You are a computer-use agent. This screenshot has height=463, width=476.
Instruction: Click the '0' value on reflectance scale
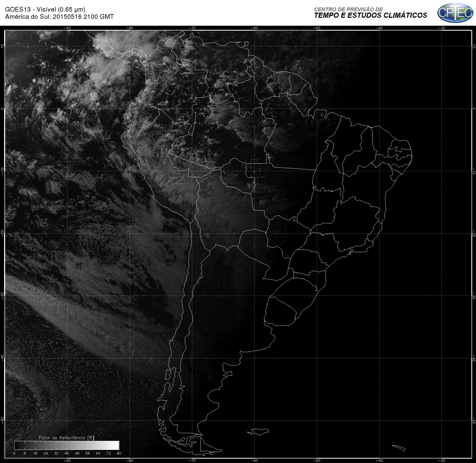point(14,453)
